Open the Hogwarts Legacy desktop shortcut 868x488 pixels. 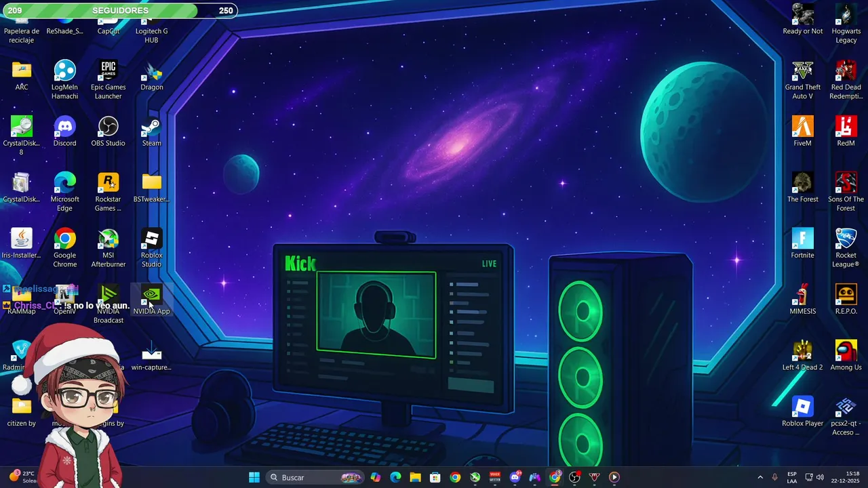[846, 24]
